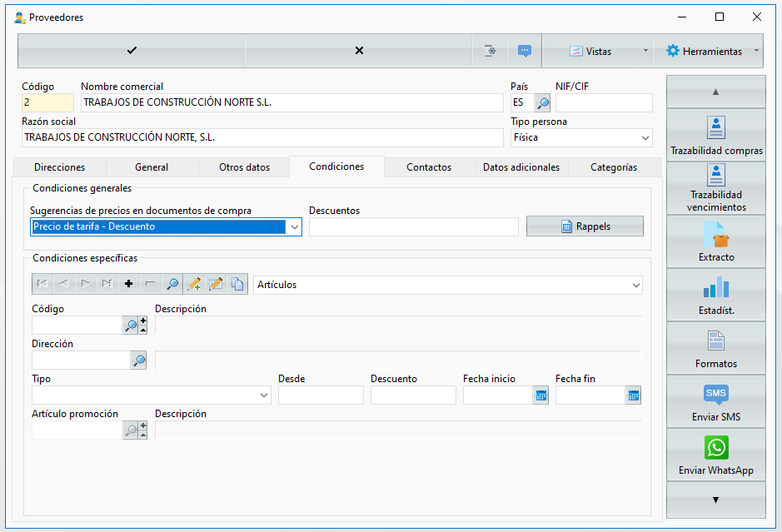The height and width of the screenshot is (532, 782).
Task: Open the País lookup magnifier
Action: click(542, 103)
